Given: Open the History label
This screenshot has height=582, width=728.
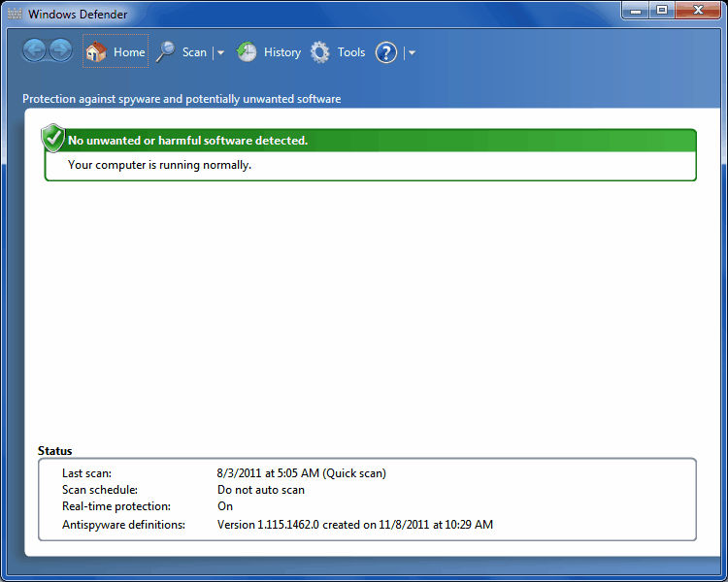Looking at the screenshot, I should [282, 52].
